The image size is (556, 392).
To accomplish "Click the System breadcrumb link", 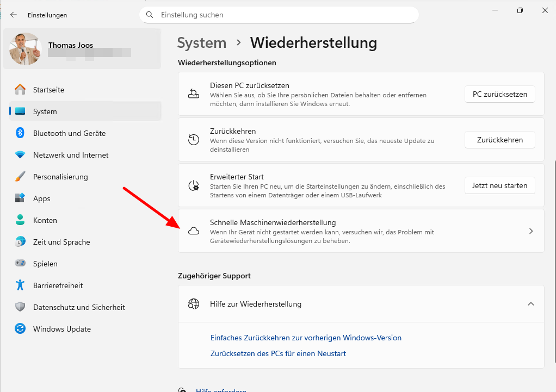I will (x=201, y=43).
